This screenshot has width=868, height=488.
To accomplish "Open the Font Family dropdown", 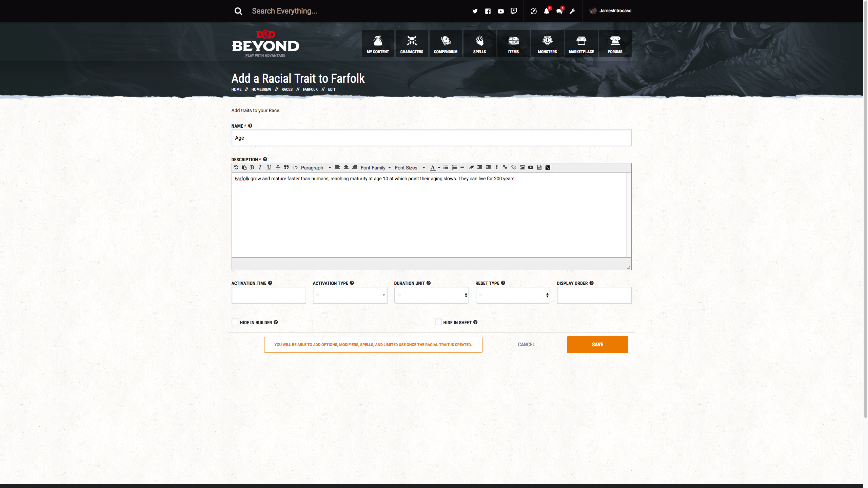I will pos(376,167).
